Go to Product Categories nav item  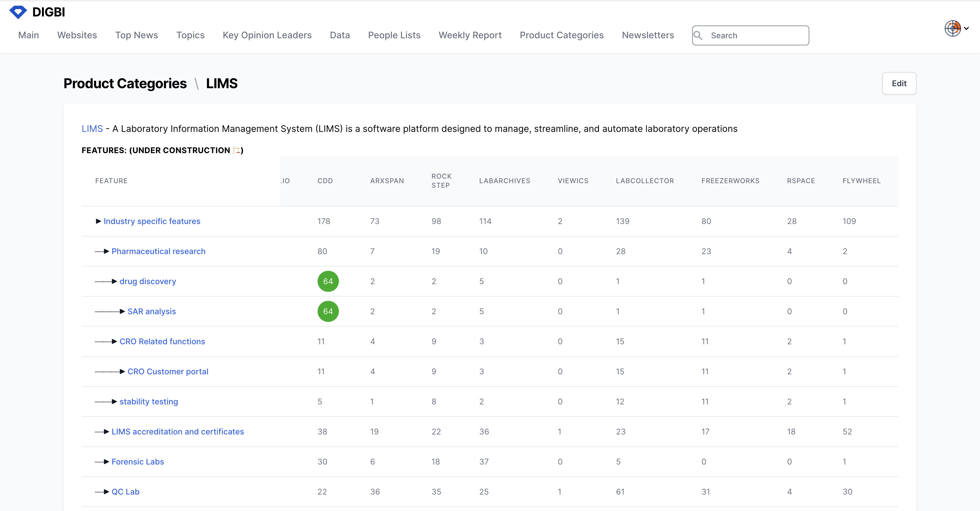click(561, 35)
